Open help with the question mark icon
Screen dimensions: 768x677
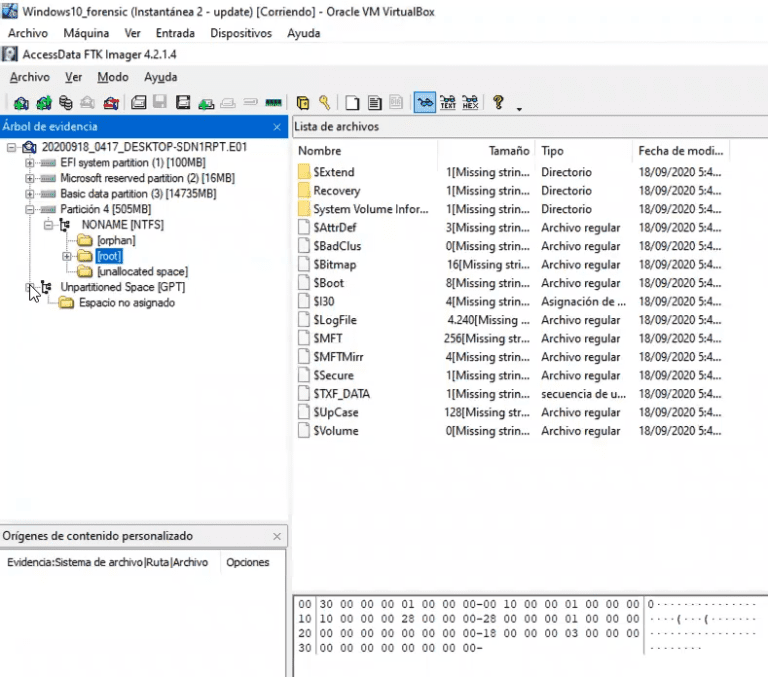pyautogui.click(x=498, y=103)
